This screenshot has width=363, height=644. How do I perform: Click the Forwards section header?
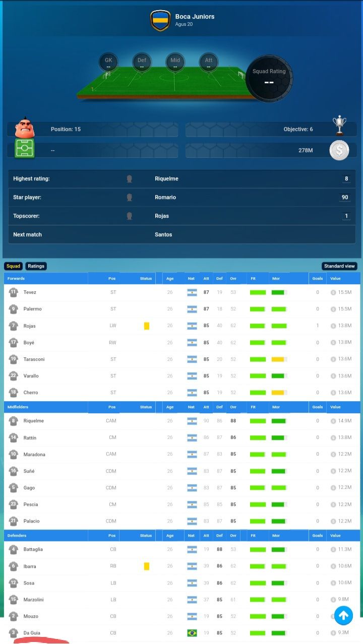pyautogui.click(x=16, y=278)
